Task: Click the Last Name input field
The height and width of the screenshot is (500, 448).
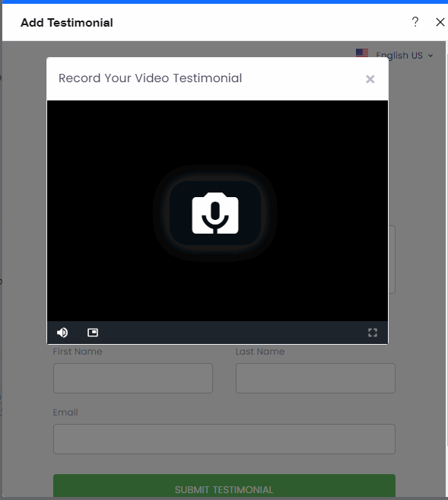Action: pyautogui.click(x=316, y=378)
